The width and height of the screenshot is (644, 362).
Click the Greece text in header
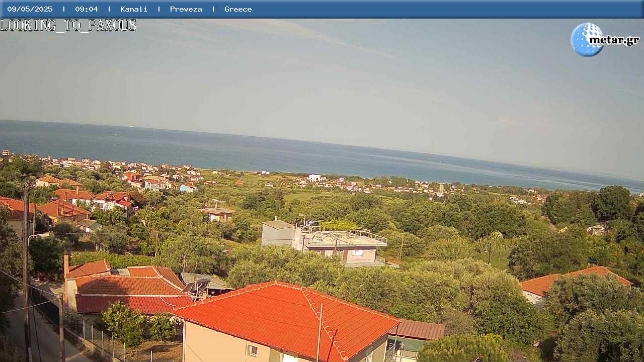tap(238, 9)
